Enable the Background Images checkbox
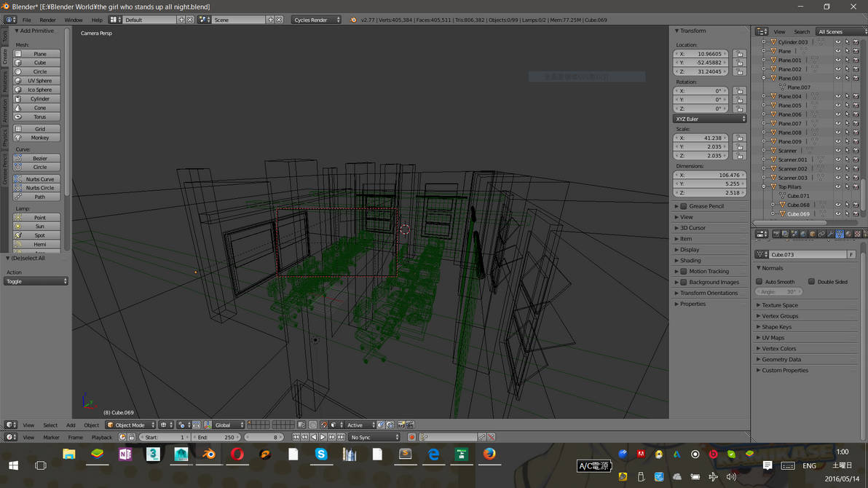 [x=684, y=282]
